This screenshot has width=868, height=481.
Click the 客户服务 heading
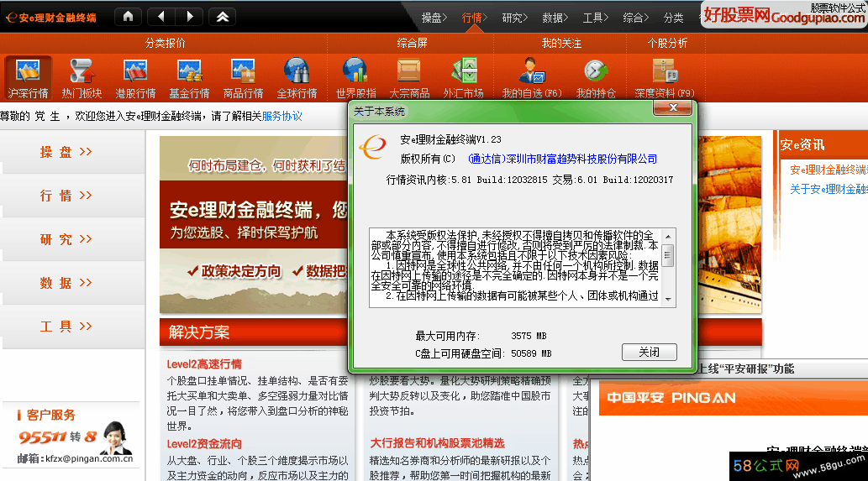(50, 416)
